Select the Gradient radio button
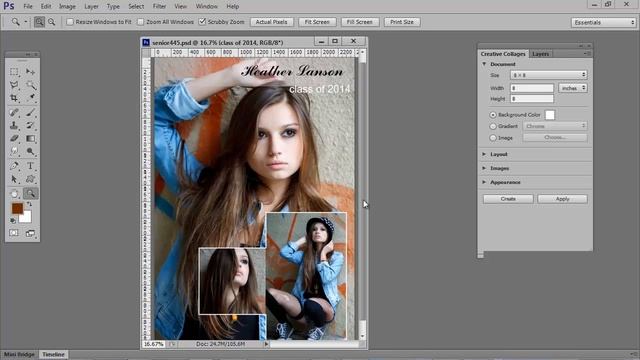640x360 pixels. pyautogui.click(x=493, y=127)
